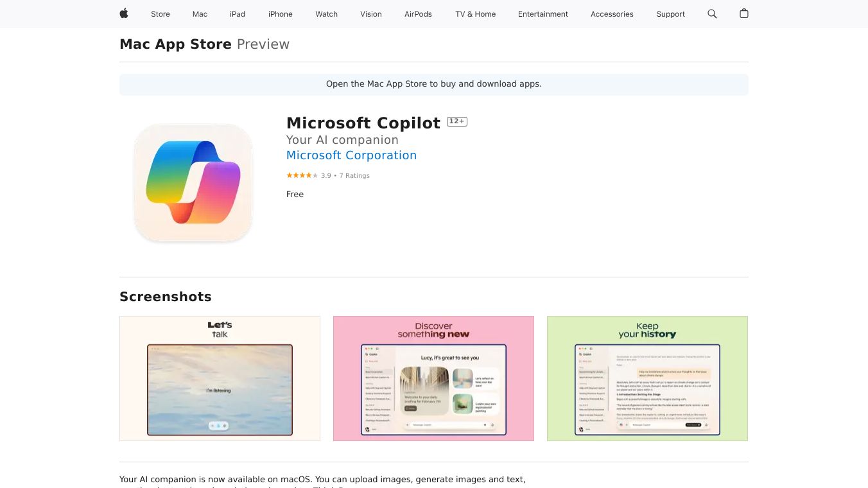Click the "Preview" heading text
868x488 pixels.
click(263, 44)
